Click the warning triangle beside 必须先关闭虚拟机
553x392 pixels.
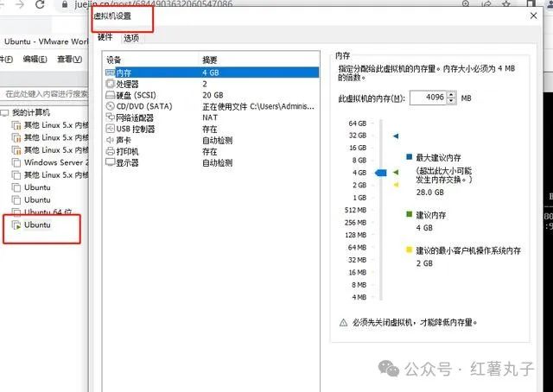(343, 323)
